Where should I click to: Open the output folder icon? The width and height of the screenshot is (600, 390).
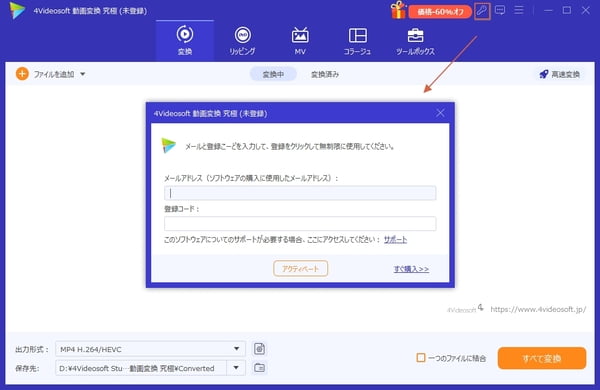[x=259, y=368]
